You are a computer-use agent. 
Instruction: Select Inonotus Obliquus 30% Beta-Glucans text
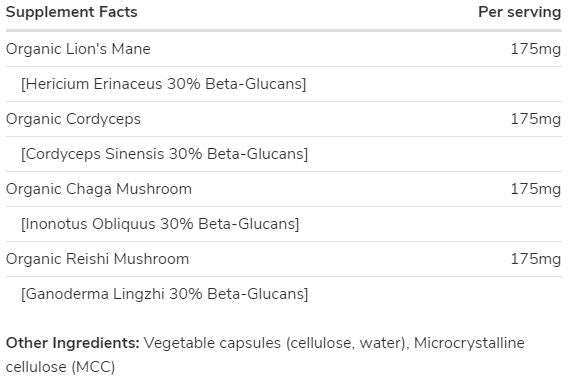click(x=160, y=224)
